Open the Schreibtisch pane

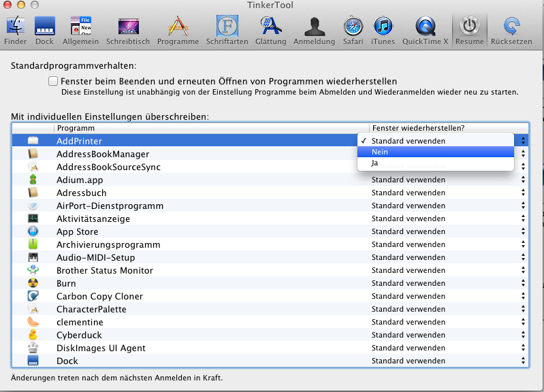coord(128,31)
